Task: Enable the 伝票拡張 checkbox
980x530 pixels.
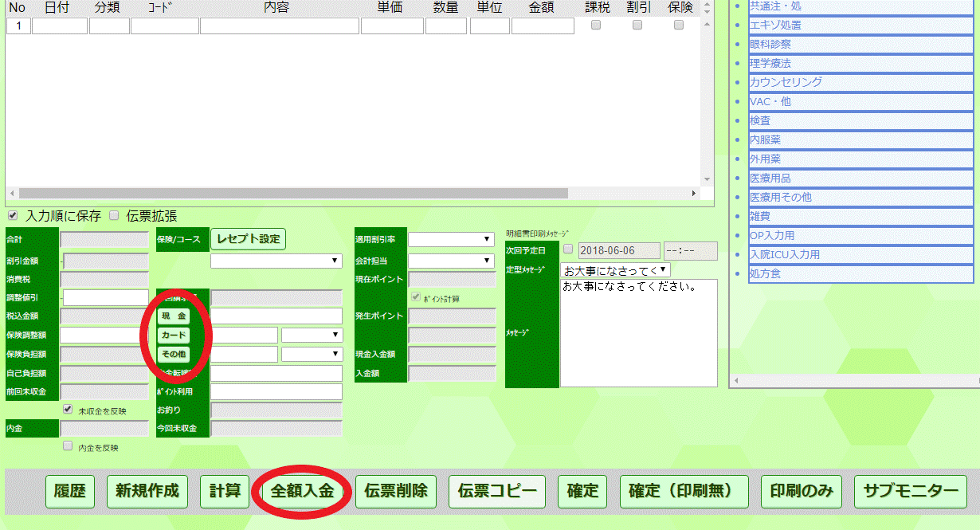Action: [114, 215]
